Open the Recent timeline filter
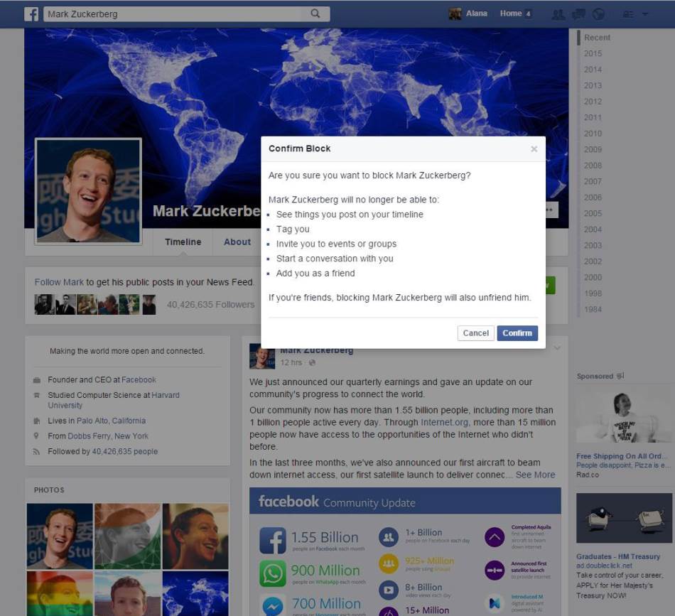 coord(597,37)
